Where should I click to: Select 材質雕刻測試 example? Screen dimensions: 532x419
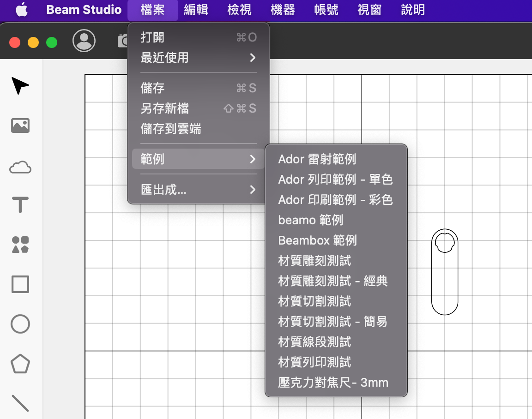click(336, 261)
